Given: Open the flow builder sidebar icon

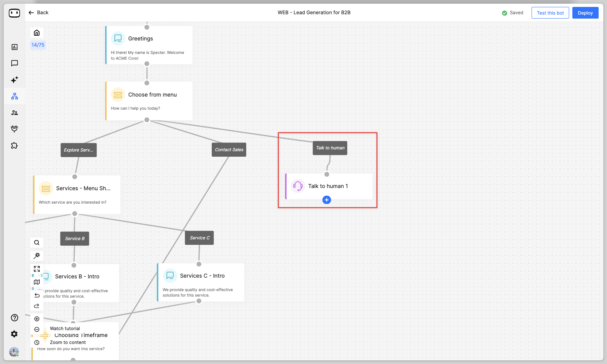Looking at the screenshot, I should coord(15,96).
